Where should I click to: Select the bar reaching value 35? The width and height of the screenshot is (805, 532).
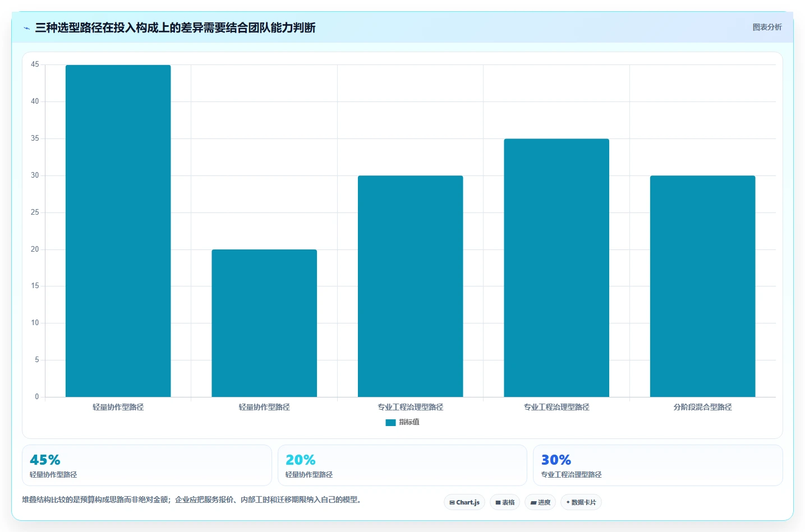tap(556, 268)
